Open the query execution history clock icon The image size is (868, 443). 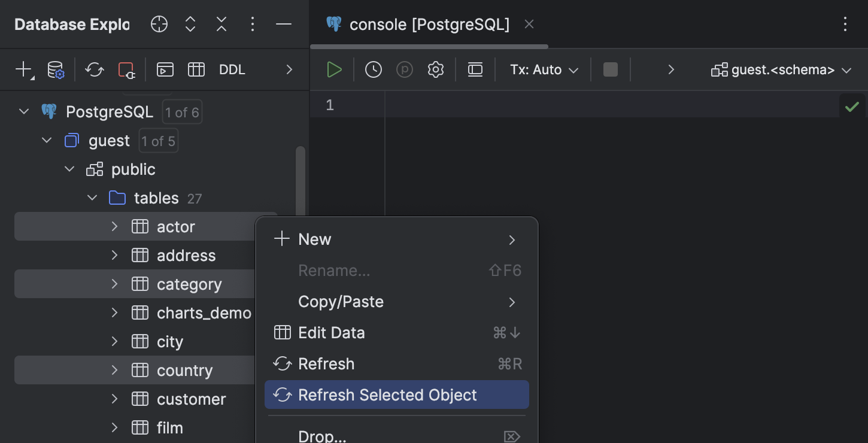(374, 69)
